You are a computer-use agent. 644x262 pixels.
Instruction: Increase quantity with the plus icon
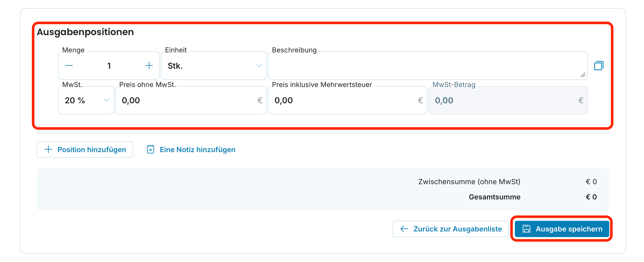coord(149,66)
